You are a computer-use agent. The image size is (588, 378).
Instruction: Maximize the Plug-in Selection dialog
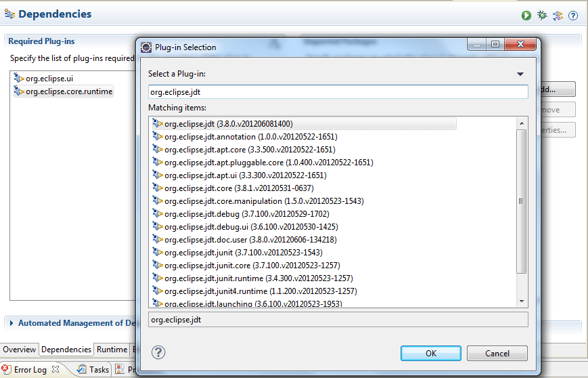(495, 44)
